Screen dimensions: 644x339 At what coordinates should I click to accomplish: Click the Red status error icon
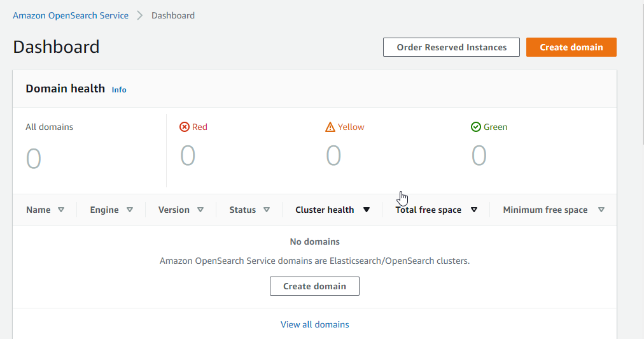click(x=185, y=127)
